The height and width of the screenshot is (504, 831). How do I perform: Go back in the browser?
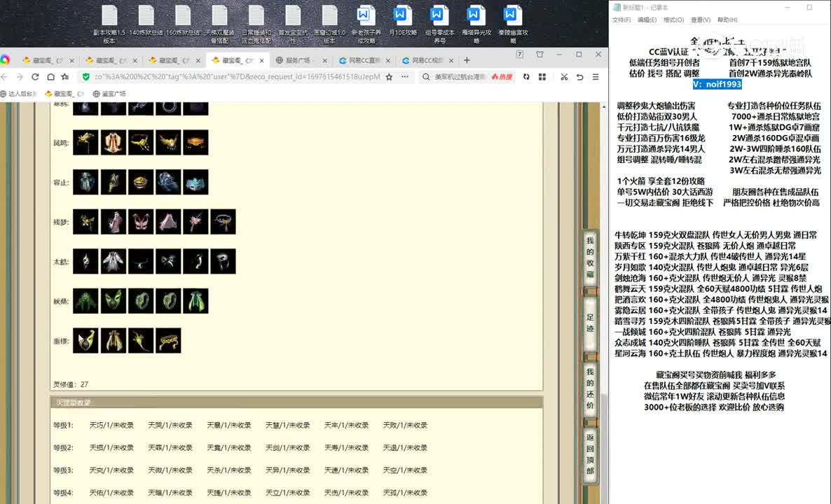(5, 77)
